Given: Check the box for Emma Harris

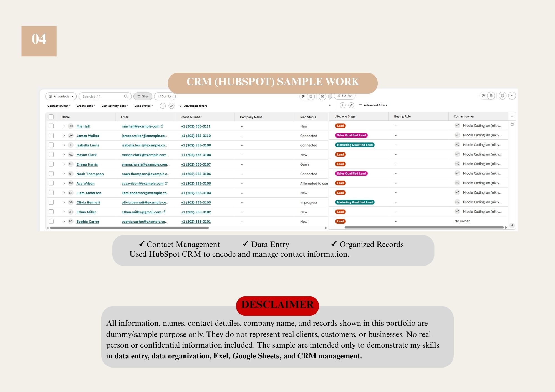Looking at the screenshot, I should coord(51,164).
